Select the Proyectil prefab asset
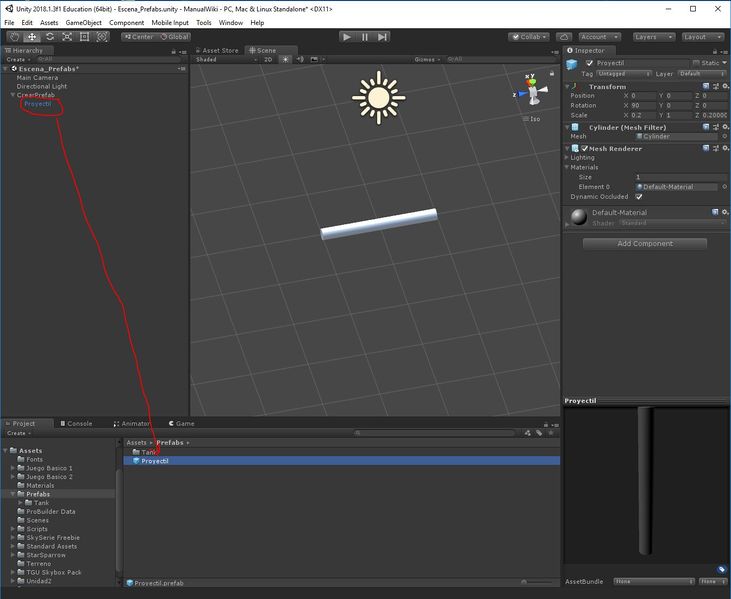This screenshot has width=731, height=599. point(342,461)
